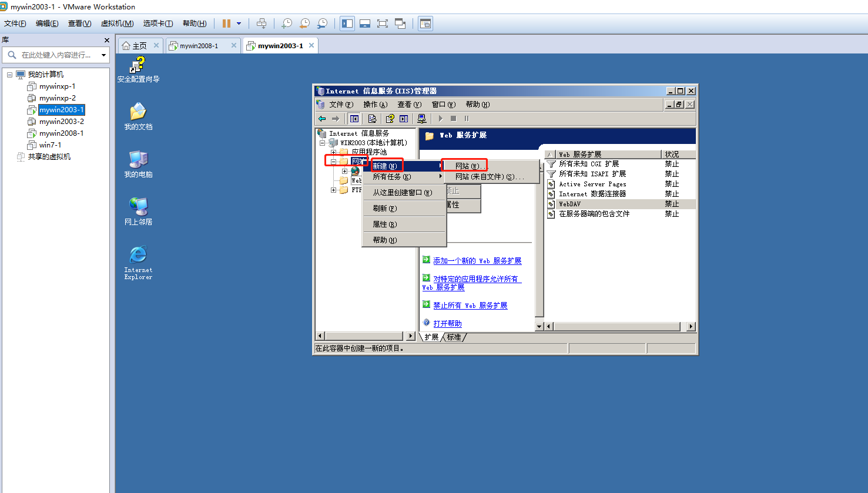
Task: Close the mywin2003-1 tab
Action: [311, 45]
